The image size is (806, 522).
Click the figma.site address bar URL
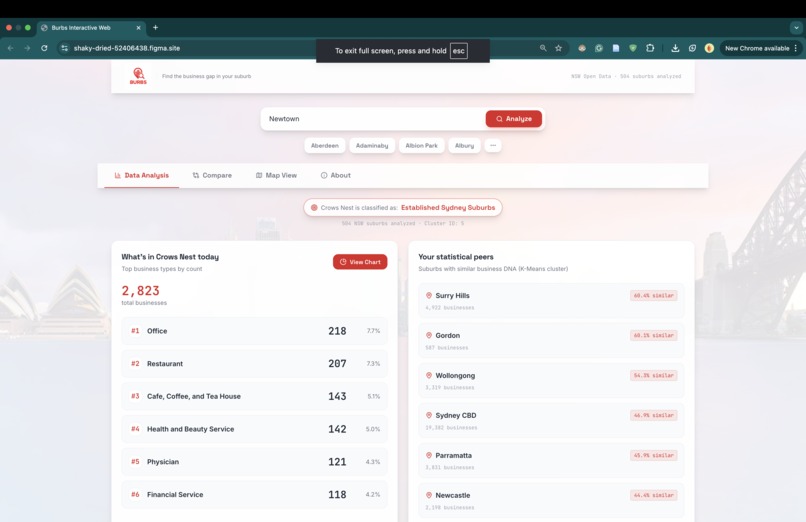tap(127, 48)
